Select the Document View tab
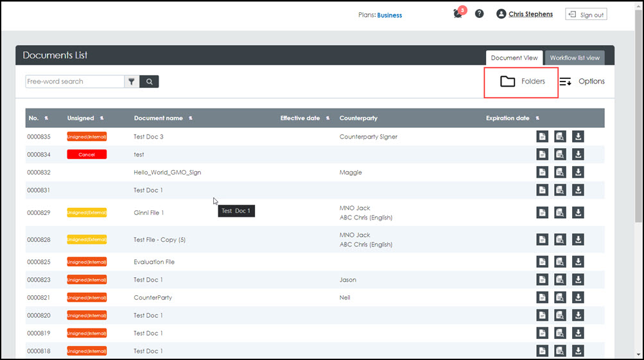The image size is (644, 360). coord(514,58)
